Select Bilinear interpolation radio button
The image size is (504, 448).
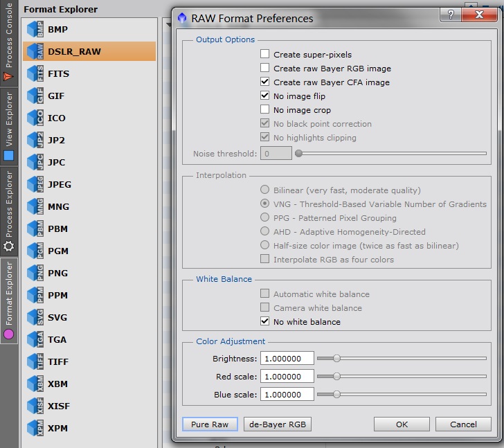click(264, 190)
